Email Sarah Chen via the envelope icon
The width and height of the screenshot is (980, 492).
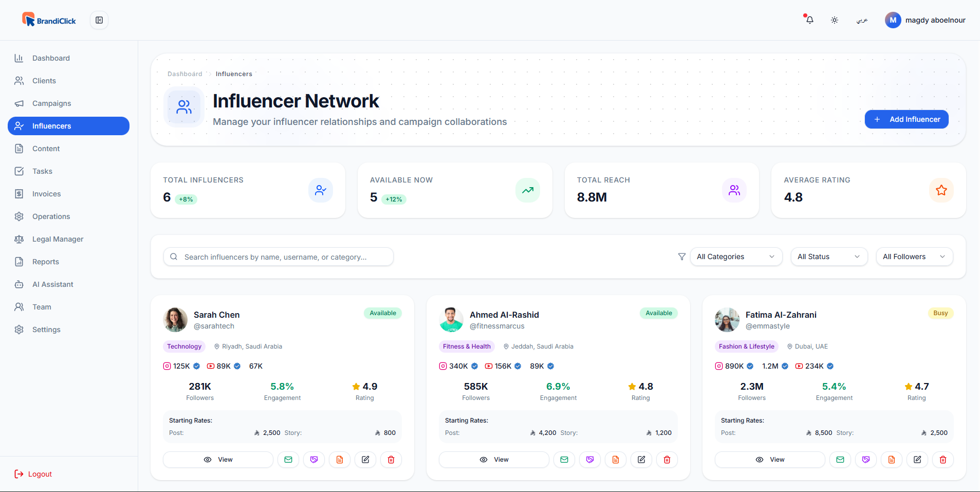(x=288, y=460)
